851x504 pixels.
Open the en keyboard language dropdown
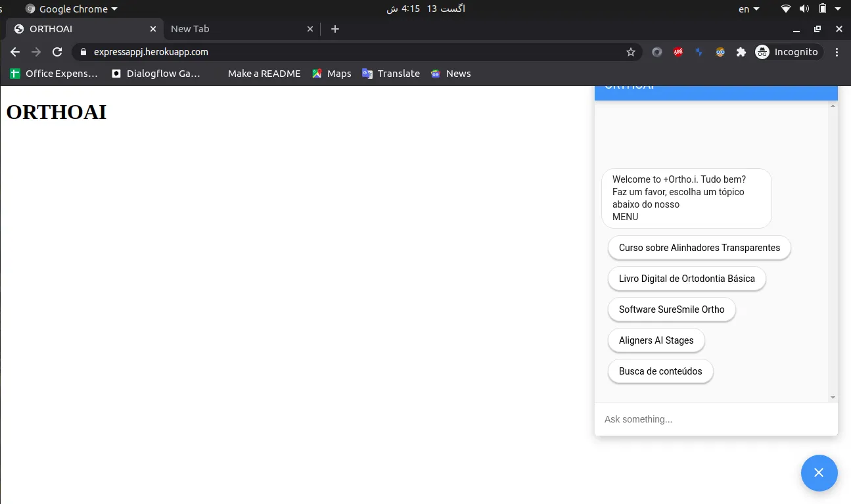click(748, 9)
